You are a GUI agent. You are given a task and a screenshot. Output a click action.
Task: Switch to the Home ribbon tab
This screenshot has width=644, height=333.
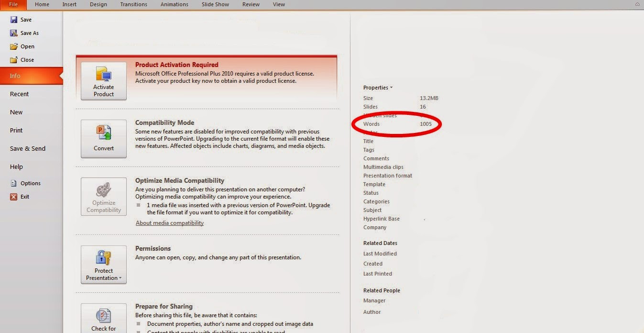click(x=42, y=4)
